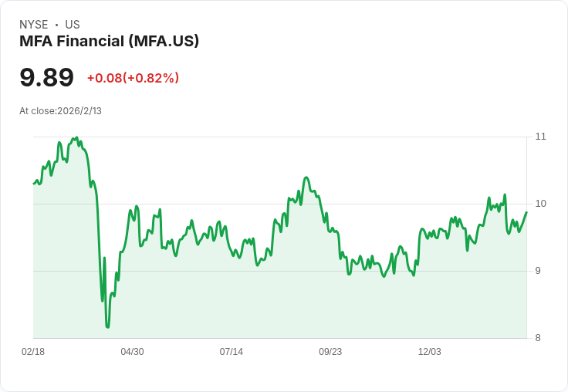Click the 11 label on the price axis

pyautogui.click(x=540, y=137)
